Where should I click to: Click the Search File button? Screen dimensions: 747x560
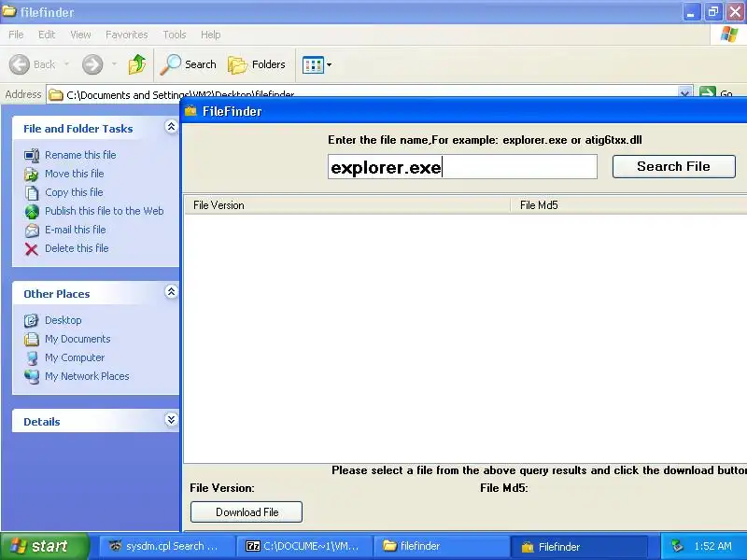coord(673,167)
